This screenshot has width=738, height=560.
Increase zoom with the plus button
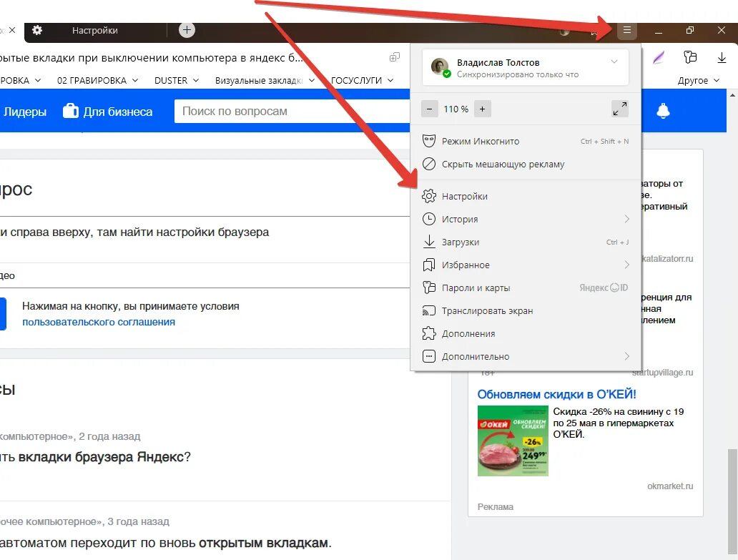point(482,109)
